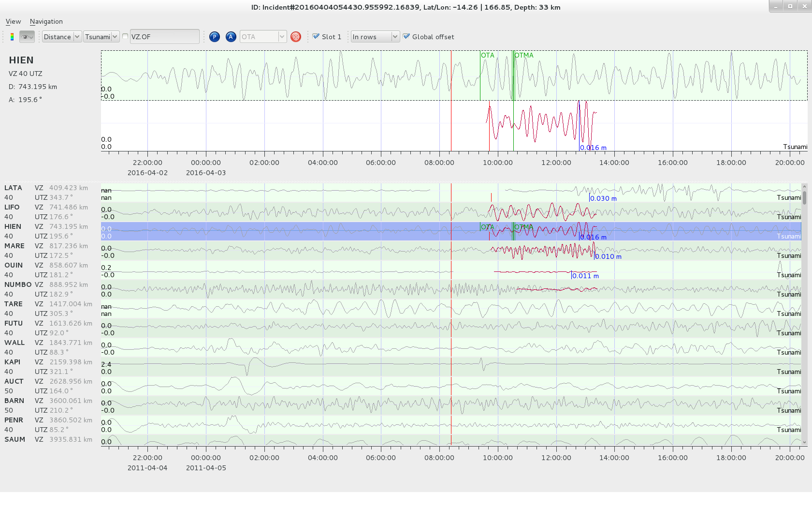The height and width of the screenshot is (508, 812).
Task: Click the blue A pick icon
Action: point(231,37)
